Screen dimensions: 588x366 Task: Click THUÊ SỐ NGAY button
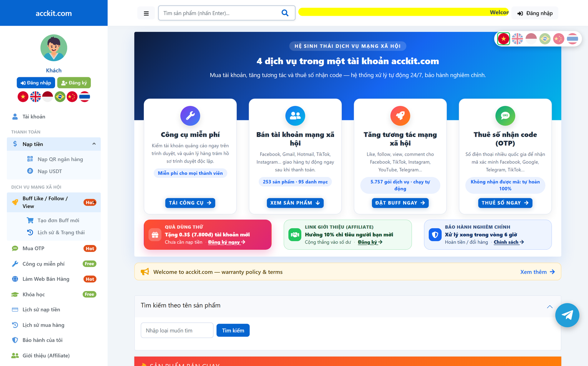pyautogui.click(x=505, y=203)
